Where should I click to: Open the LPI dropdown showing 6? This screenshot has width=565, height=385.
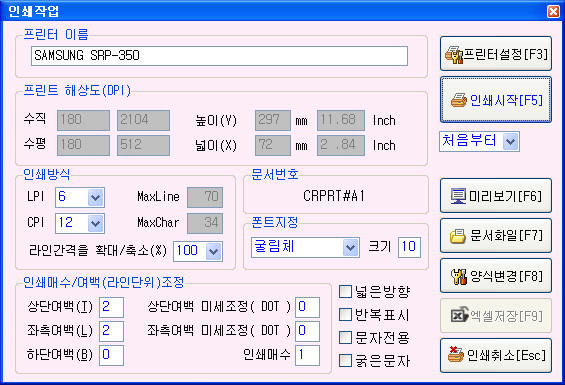tap(95, 198)
